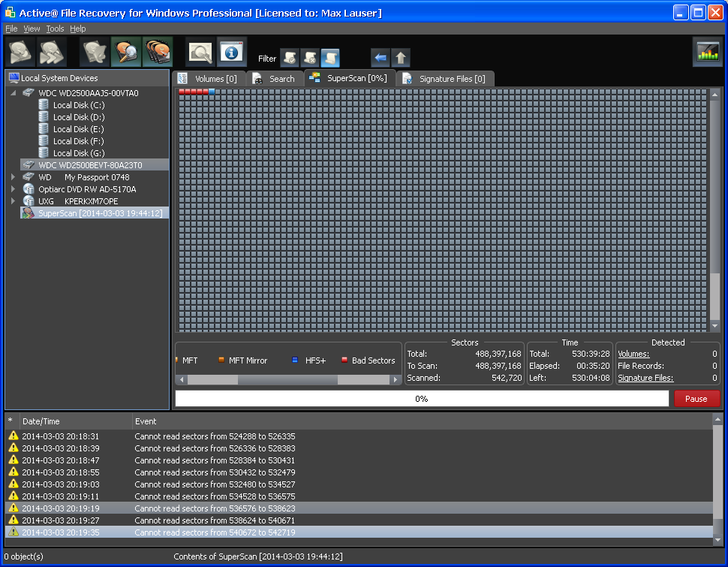Open the blue info properties icon
Screen dimensions: 728x567
[232, 53]
